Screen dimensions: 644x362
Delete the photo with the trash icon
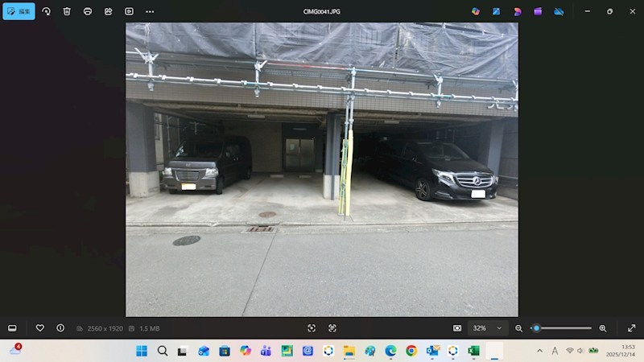pos(67,11)
